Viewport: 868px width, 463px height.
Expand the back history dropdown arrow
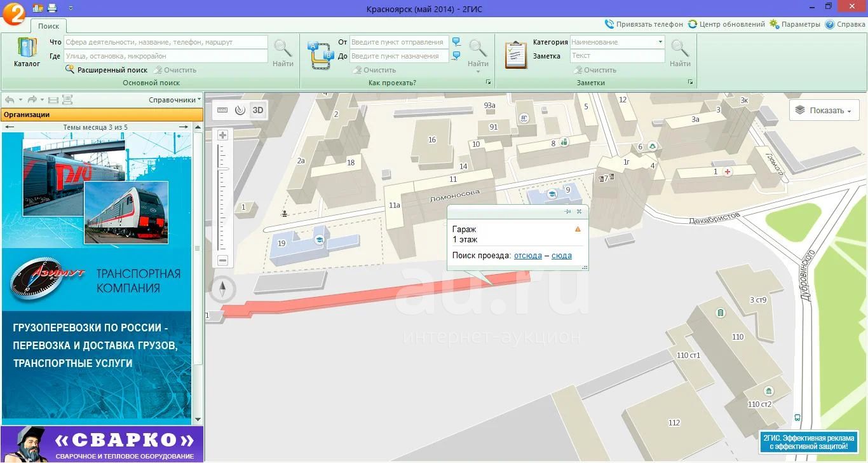tap(20, 100)
